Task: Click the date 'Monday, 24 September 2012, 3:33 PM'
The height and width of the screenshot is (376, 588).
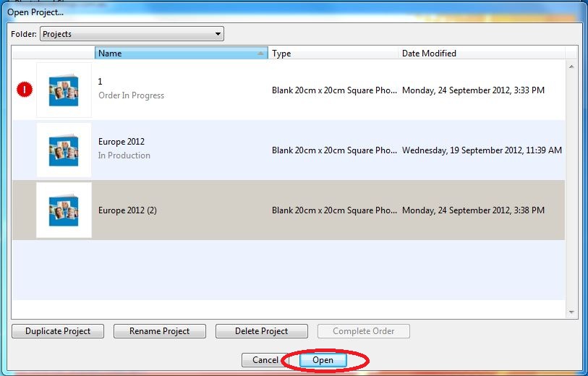Action: pyautogui.click(x=473, y=90)
